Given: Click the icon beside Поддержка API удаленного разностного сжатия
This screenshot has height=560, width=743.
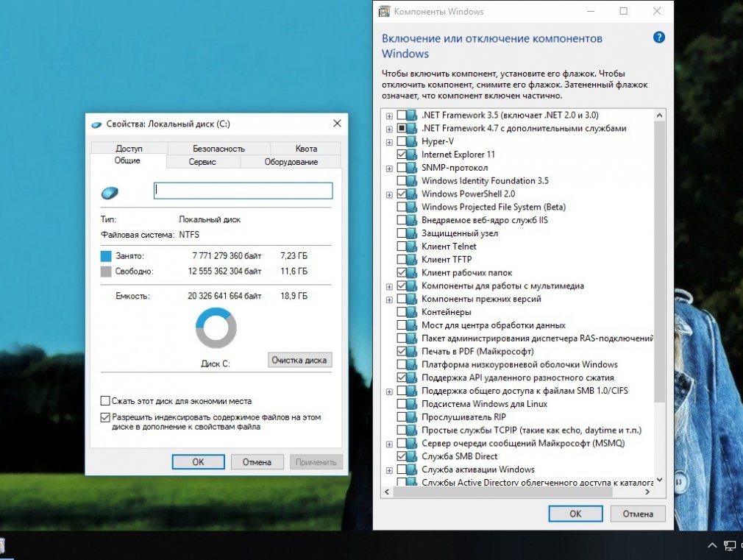Looking at the screenshot, I should pyautogui.click(x=412, y=378).
